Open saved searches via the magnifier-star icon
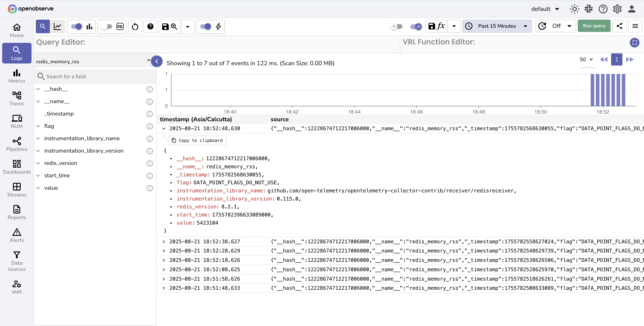644x326 pixels. point(174,26)
